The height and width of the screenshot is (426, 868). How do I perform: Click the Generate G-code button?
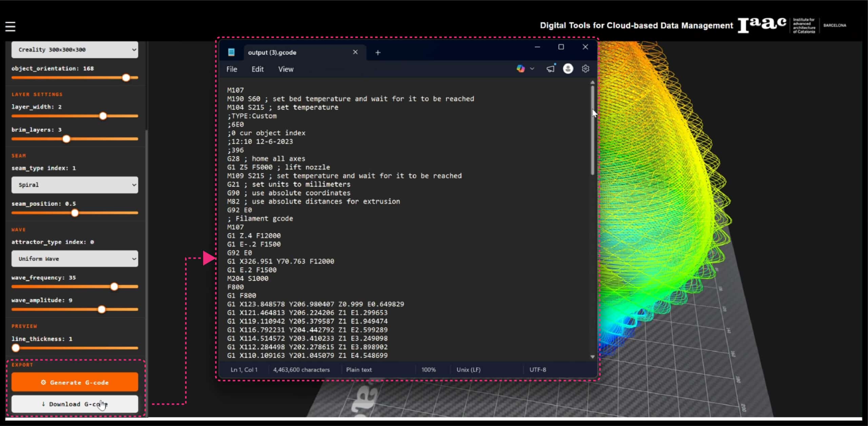75,382
